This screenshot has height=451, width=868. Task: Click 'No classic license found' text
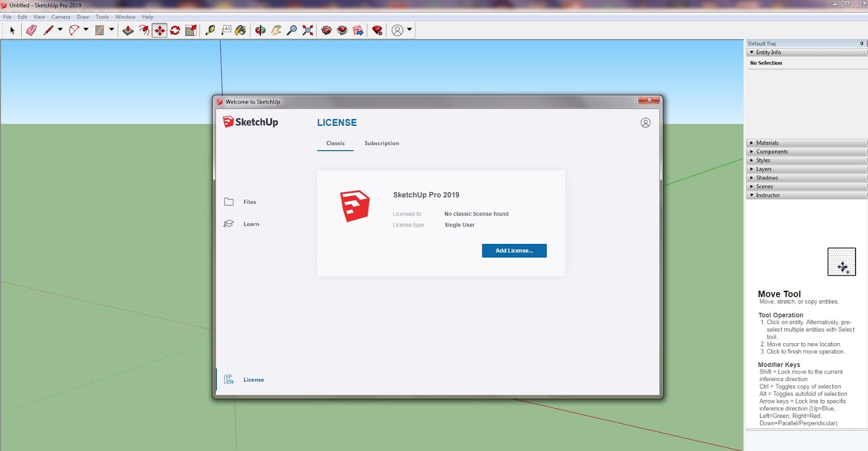[476, 214]
